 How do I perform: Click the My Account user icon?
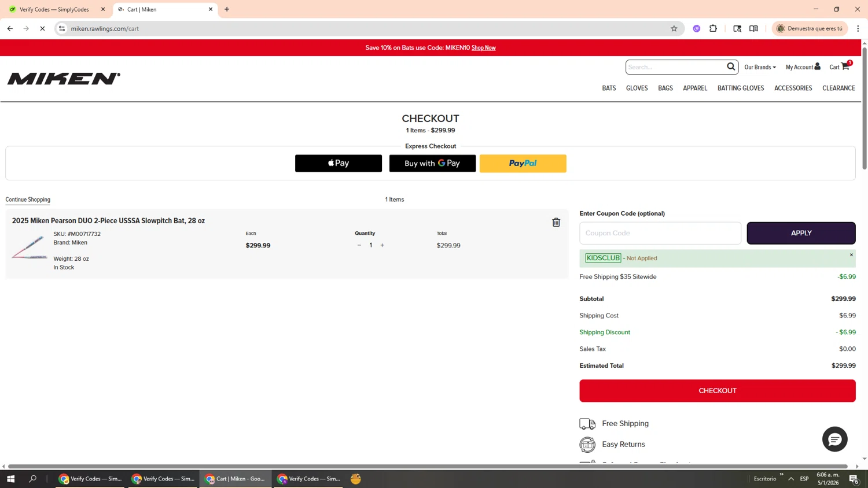(x=817, y=66)
